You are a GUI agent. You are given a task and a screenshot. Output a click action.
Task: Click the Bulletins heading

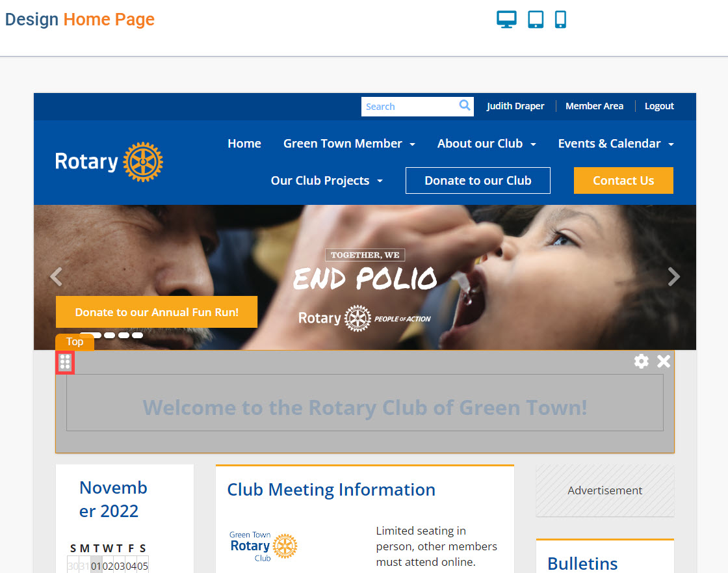582,563
